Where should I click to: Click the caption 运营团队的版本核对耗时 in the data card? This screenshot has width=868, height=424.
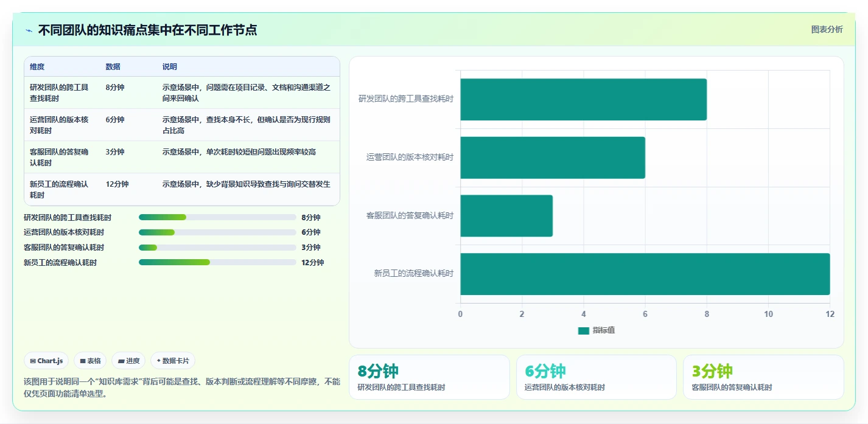point(565,388)
